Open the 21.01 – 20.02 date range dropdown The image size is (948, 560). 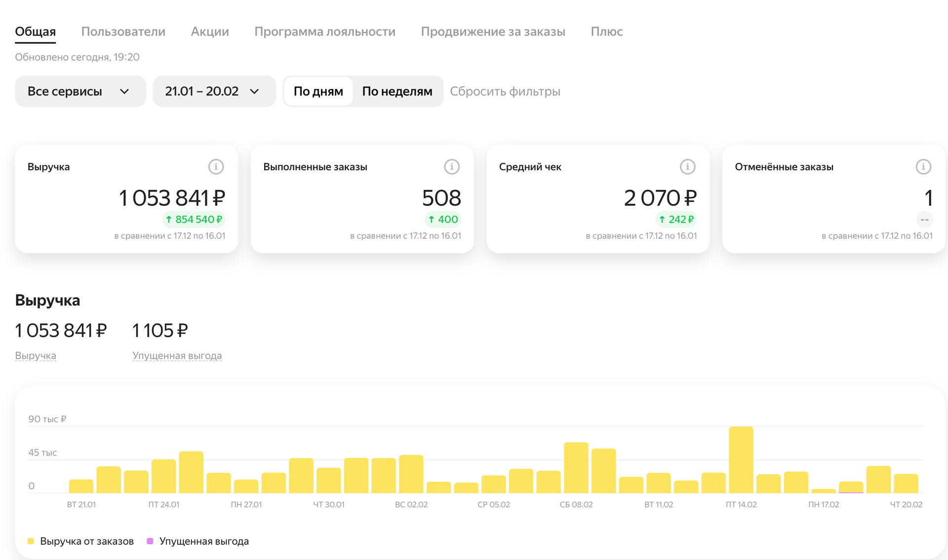[214, 91]
